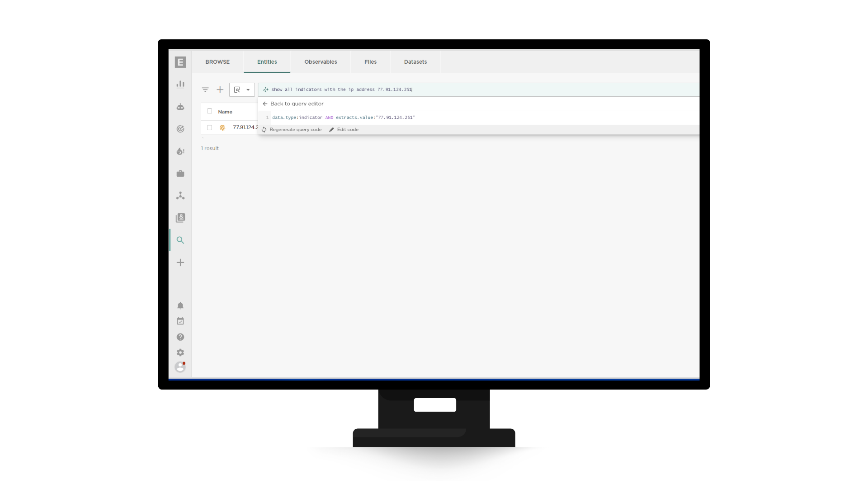The width and height of the screenshot is (868, 488).
Task: Switch to the Observables tab
Action: [x=320, y=61]
